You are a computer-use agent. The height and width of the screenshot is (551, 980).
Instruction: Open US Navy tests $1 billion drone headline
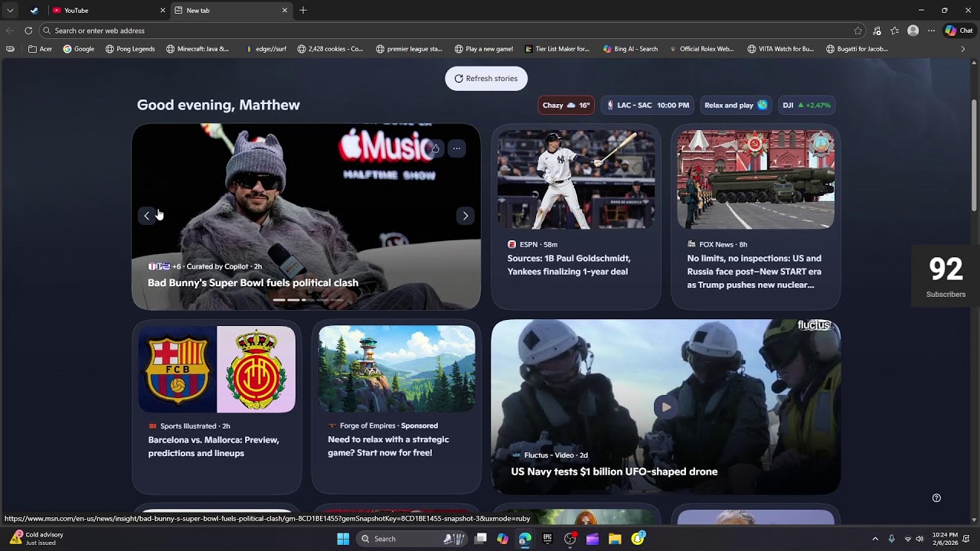[x=614, y=472]
